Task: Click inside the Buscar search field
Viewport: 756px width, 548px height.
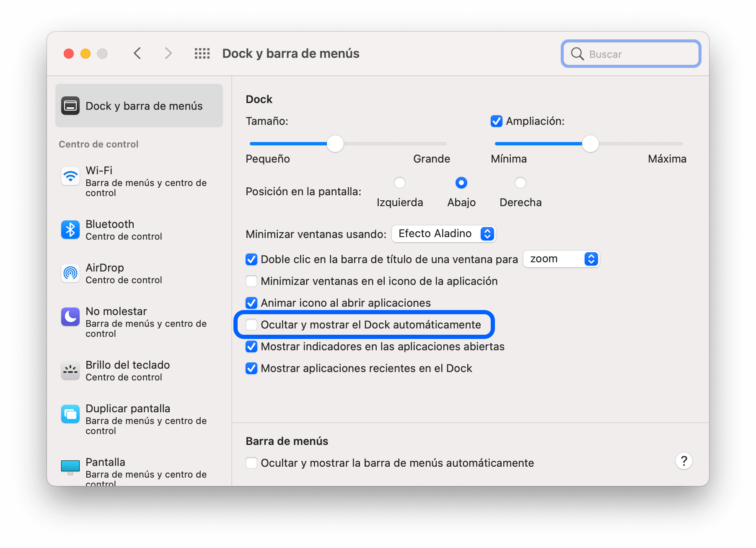Action: coord(631,54)
